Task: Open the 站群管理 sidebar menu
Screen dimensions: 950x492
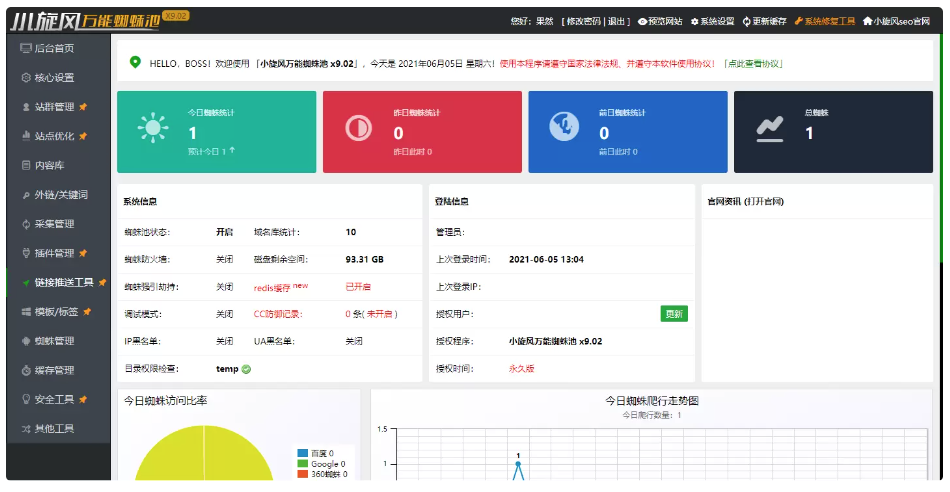Action: click(59, 107)
